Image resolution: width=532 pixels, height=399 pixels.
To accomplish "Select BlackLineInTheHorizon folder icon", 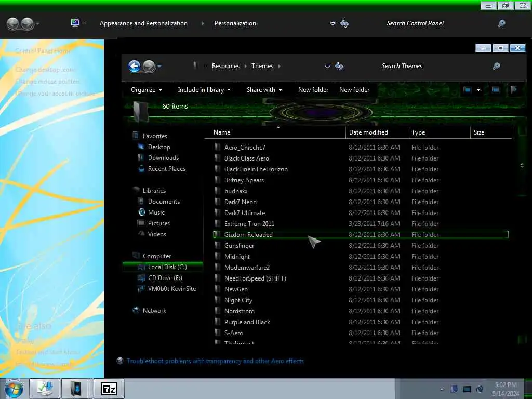I will (x=218, y=169).
